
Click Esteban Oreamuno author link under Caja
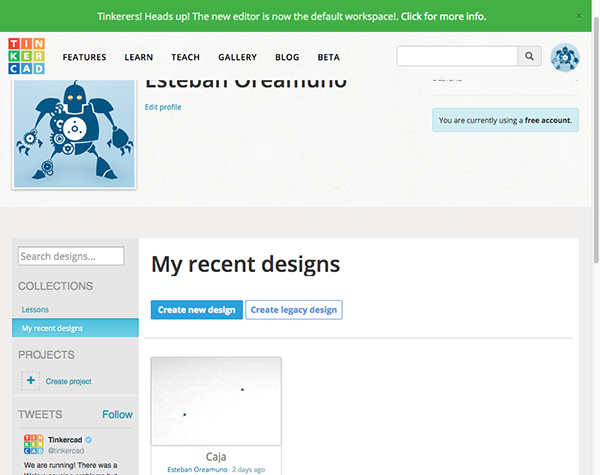197,470
